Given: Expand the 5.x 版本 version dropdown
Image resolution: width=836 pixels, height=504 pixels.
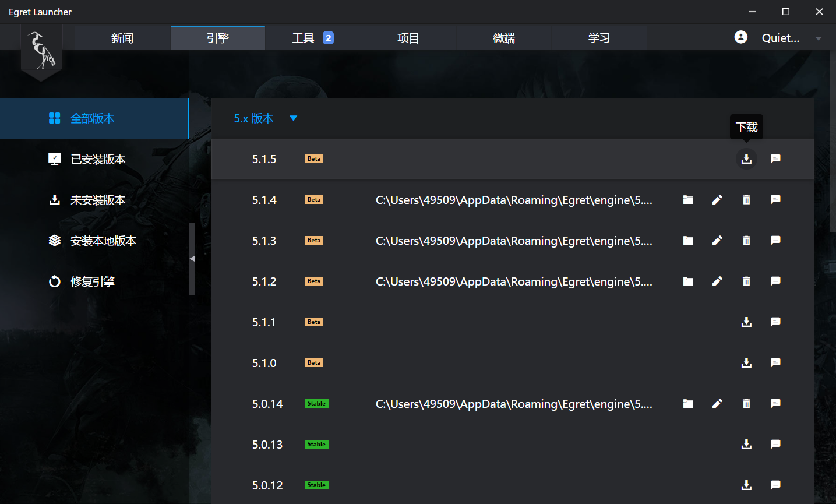Looking at the screenshot, I should click(x=293, y=118).
